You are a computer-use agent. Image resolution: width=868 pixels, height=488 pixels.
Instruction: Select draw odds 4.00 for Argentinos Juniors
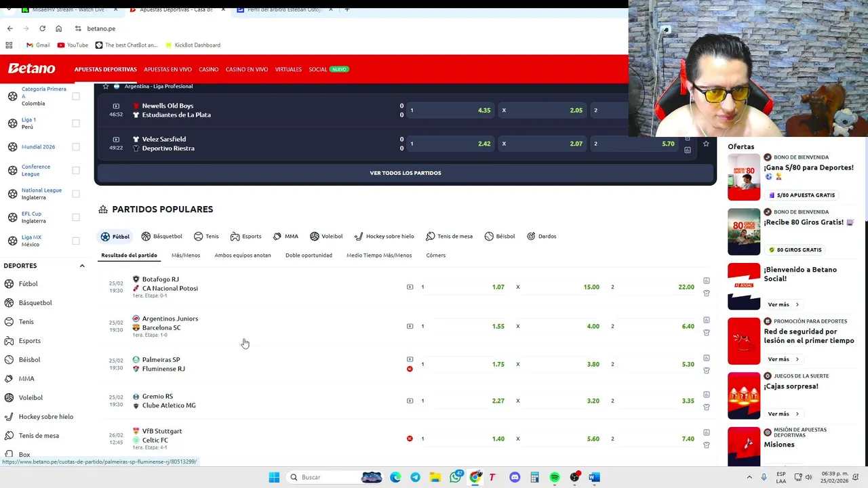click(557, 326)
